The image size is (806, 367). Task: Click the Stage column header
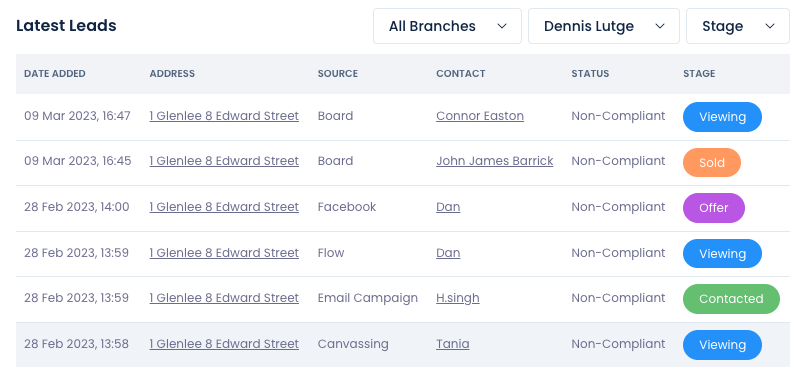point(699,74)
